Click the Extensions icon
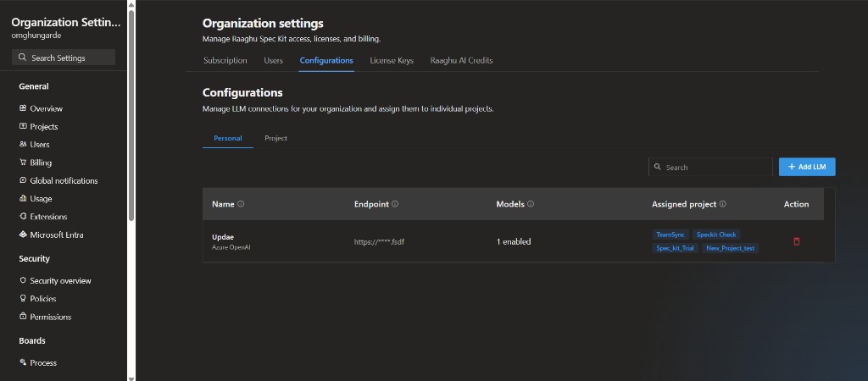The height and width of the screenshot is (381, 868). point(23,216)
